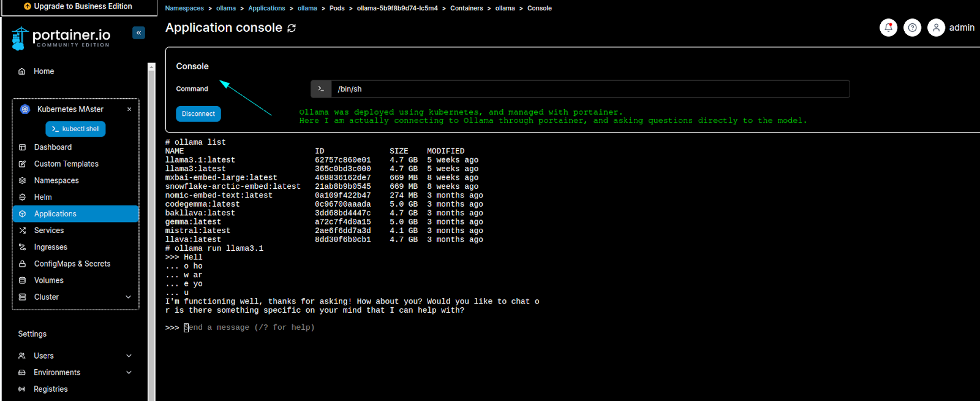This screenshot has width=980, height=401.
Task: Click the Cluster server icon
Action: 22,297
